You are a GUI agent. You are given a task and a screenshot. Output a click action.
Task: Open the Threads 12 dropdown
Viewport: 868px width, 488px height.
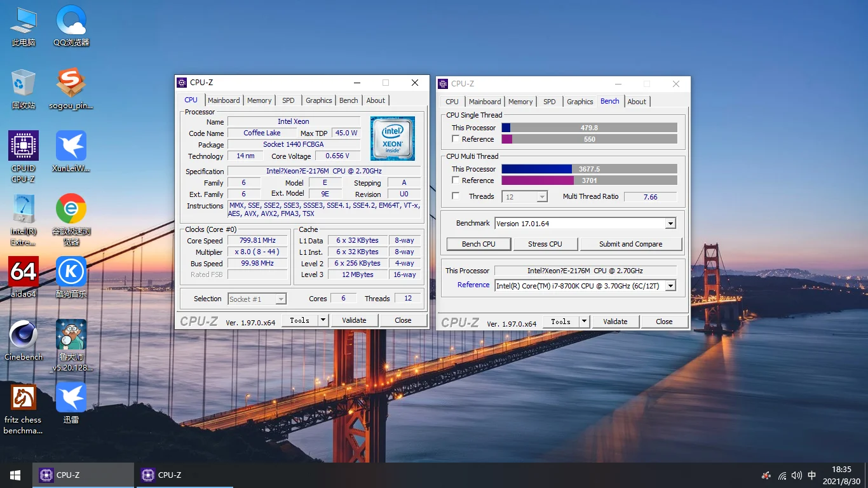525,197
